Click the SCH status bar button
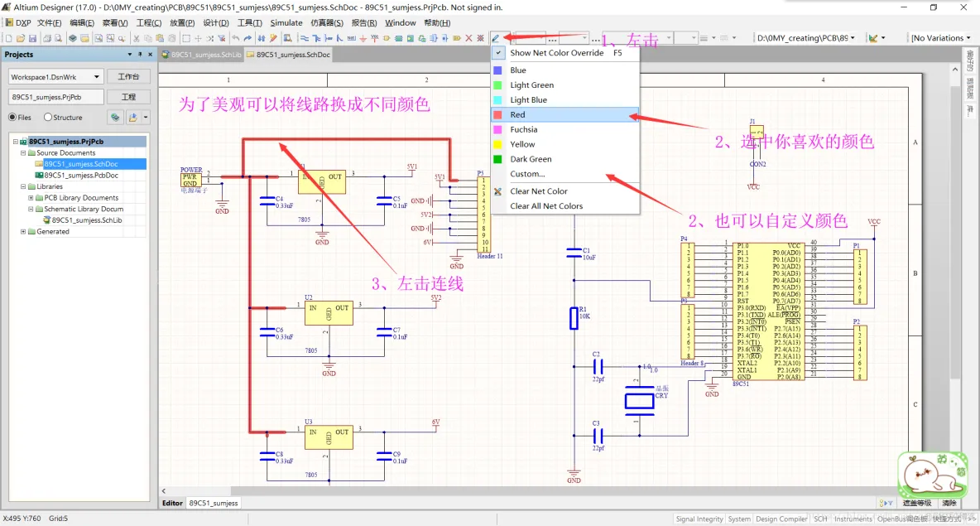Screen dimensions: 980x526 (x=820, y=519)
